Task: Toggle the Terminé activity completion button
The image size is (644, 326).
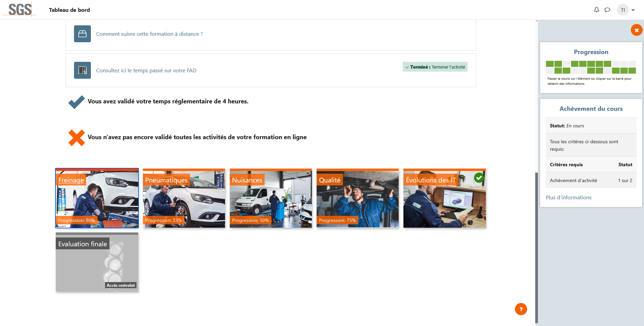Action: coord(435,67)
